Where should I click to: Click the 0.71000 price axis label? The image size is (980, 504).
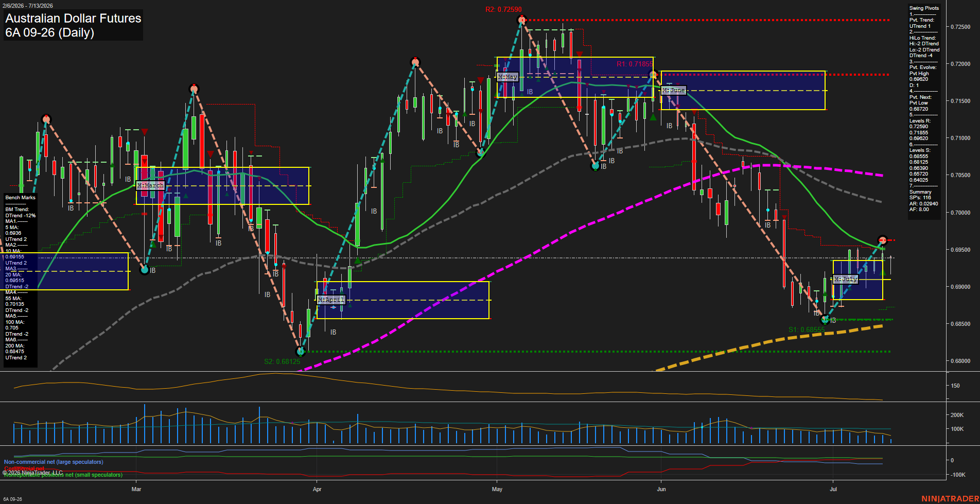(x=960, y=138)
